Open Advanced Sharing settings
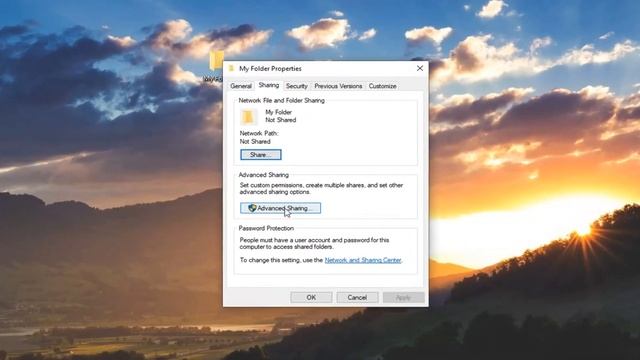The width and height of the screenshot is (640, 360). (x=280, y=208)
